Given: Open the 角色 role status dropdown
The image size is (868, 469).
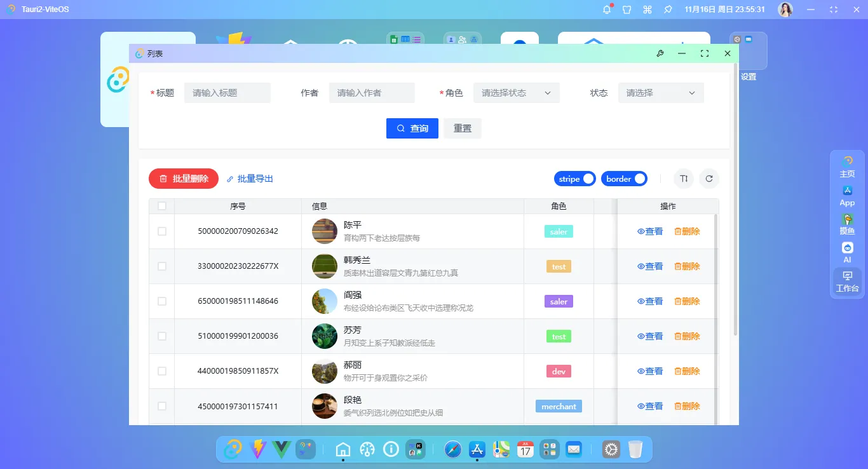Looking at the screenshot, I should [516, 92].
